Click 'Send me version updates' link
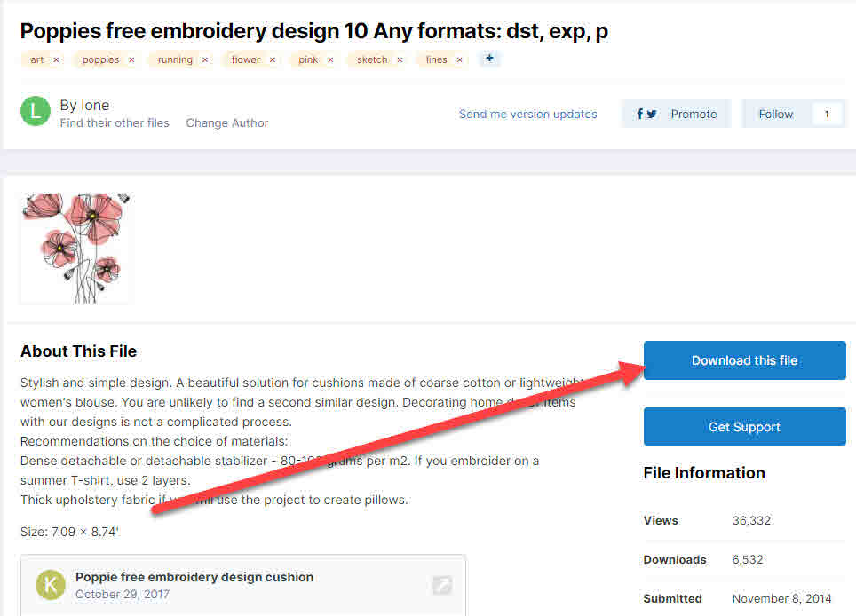This screenshot has width=856, height=616. click(527, 114)
